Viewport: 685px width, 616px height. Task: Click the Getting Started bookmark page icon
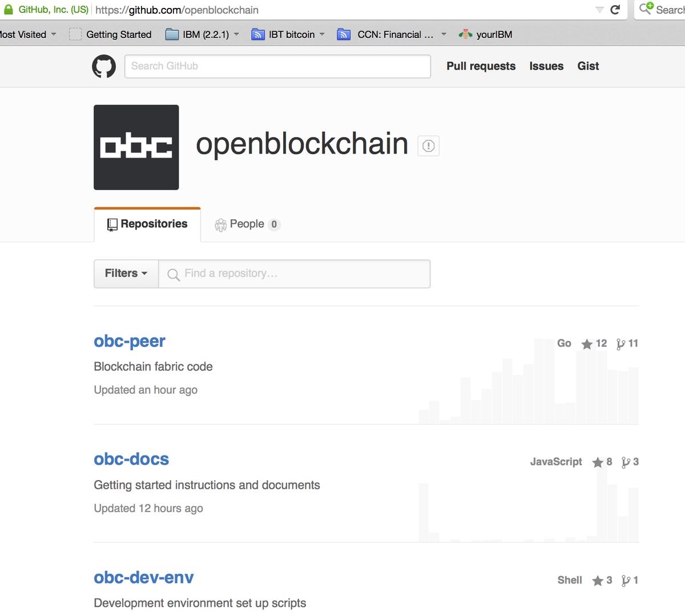[x=75, y=34]
